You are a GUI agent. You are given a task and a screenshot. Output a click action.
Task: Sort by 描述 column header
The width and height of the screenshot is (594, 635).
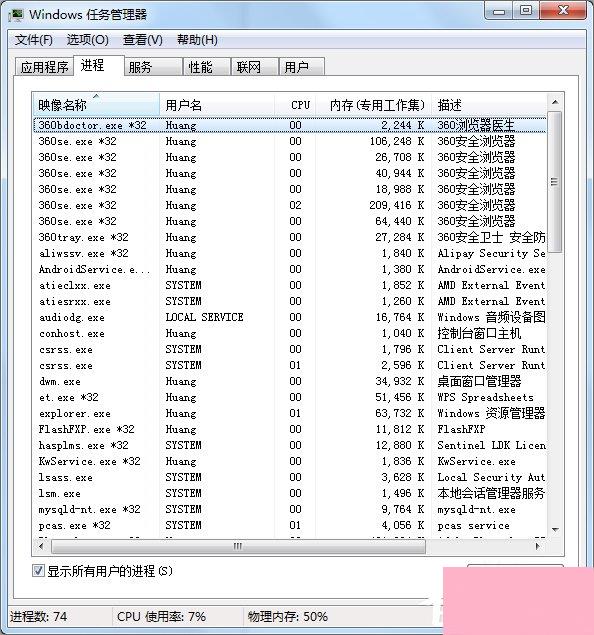pos(489,105)
